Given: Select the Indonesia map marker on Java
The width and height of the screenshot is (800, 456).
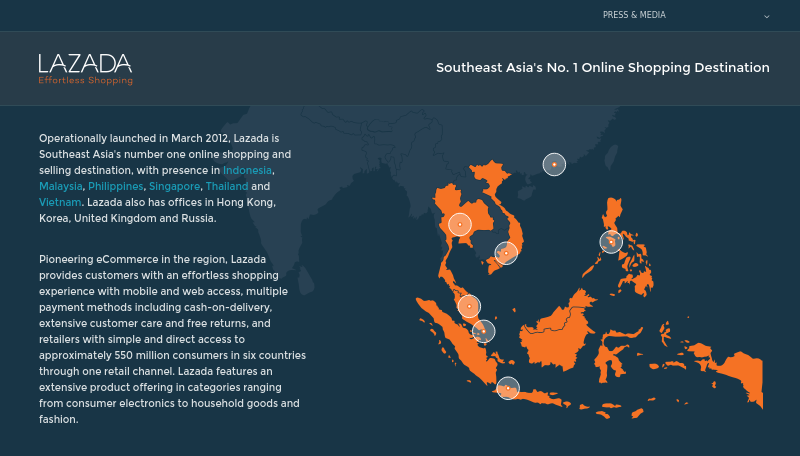Looking at the screenshot, I should coord(508,388).
